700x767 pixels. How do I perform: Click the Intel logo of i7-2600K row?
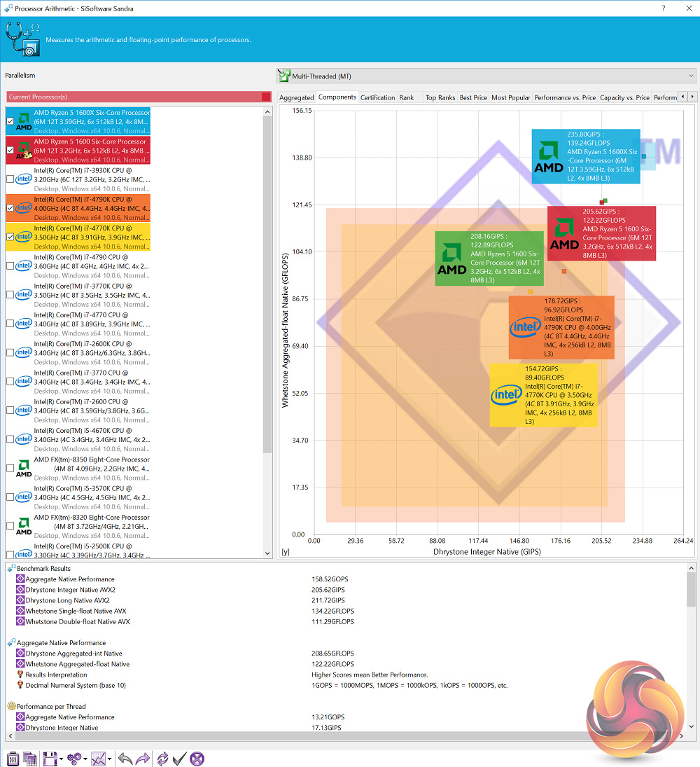point(24,353)
